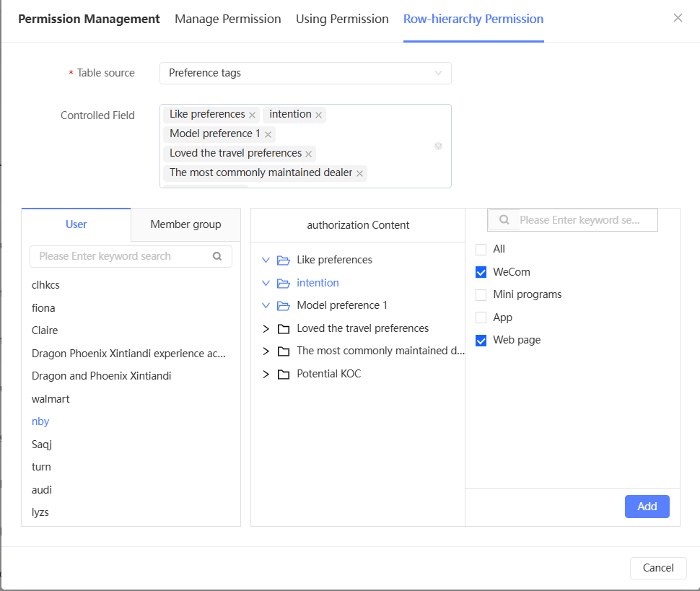Remove the 'intention' field tag
700x591 pixels.
(x=318, y=115)
